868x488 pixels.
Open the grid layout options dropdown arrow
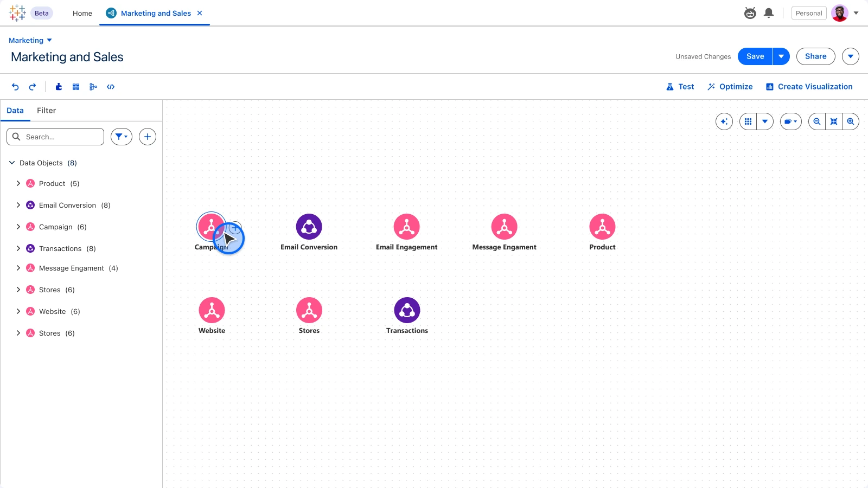pyautogui.click(x=765, y=121)
